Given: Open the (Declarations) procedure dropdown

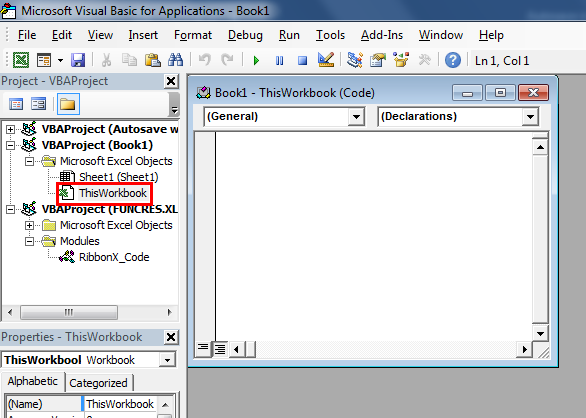Looking at the screenshot, I should tap(530, 117).
